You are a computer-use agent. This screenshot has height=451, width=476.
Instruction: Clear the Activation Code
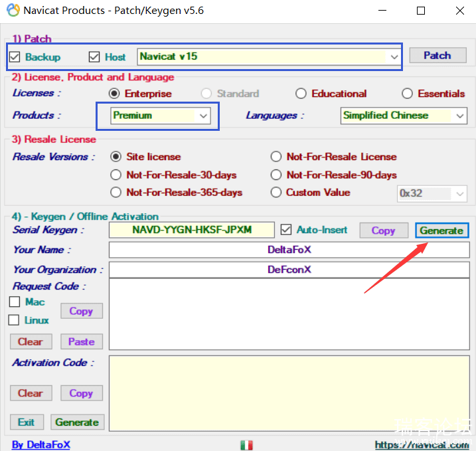31,393
